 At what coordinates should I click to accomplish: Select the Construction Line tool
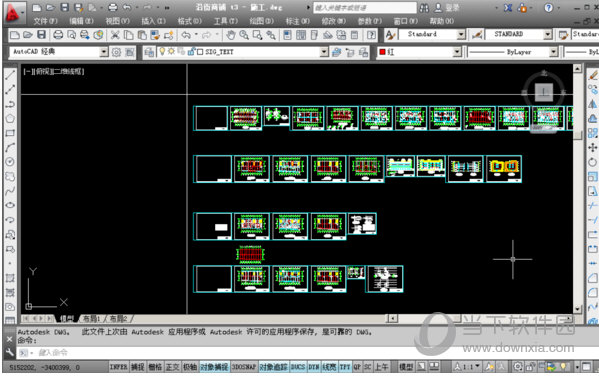[10, 89]
